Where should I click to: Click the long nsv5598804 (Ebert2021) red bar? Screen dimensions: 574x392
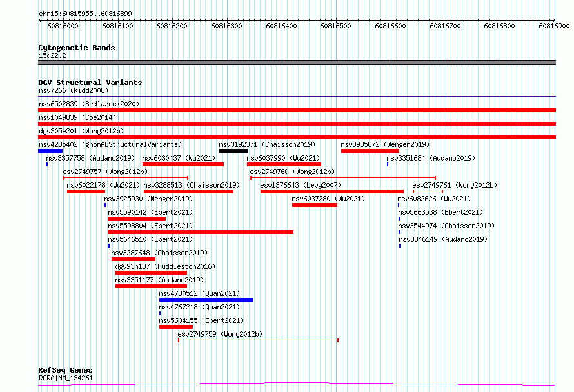(201, 232)
